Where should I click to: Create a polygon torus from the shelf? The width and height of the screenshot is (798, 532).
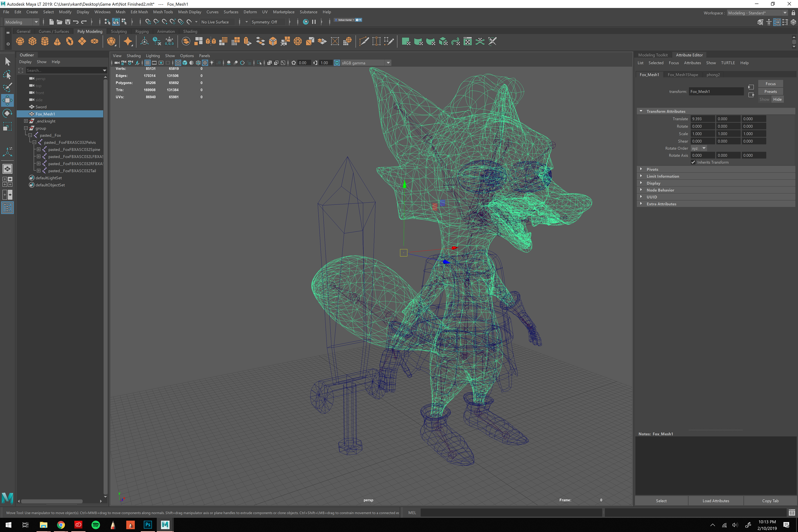[70, 41]
